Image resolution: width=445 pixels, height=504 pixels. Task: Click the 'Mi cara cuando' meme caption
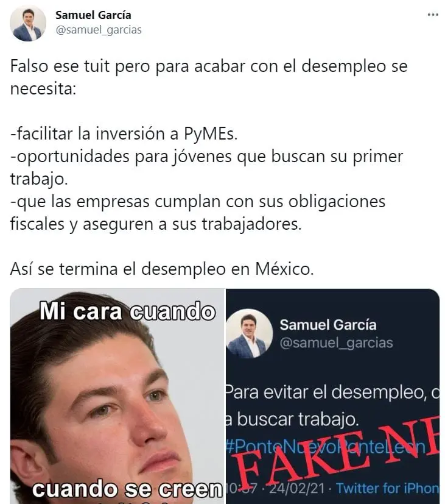point(127,311)
